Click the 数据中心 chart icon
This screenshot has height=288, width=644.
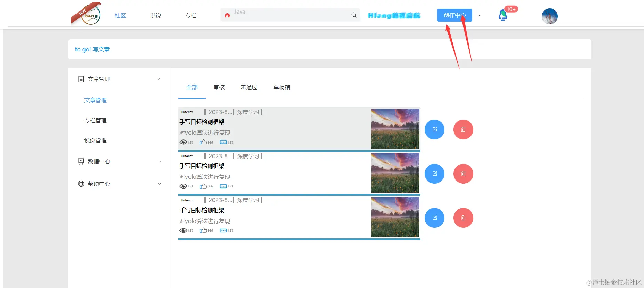81,161
